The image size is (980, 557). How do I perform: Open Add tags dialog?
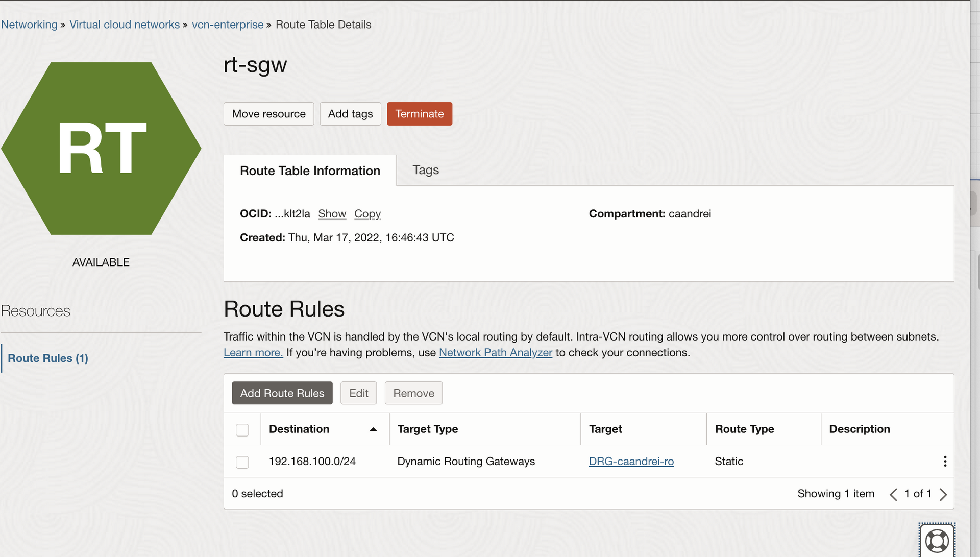350,114
